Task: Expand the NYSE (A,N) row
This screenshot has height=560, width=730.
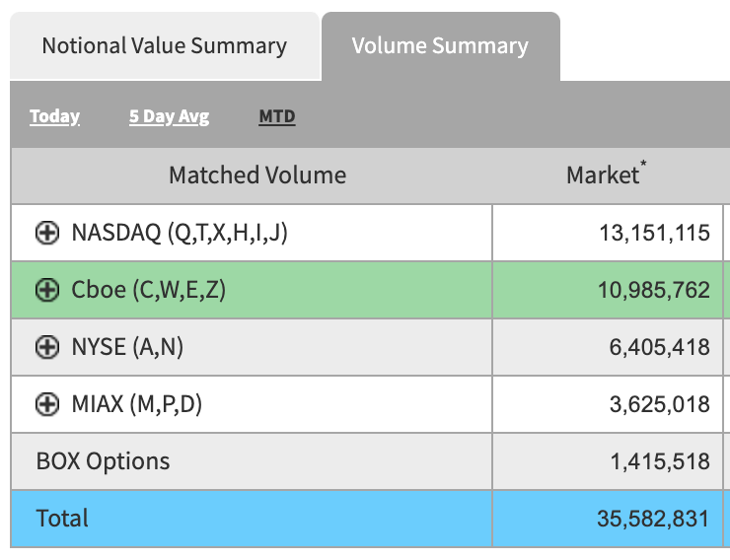Action: pyautogui.click(x=47, y=347)
